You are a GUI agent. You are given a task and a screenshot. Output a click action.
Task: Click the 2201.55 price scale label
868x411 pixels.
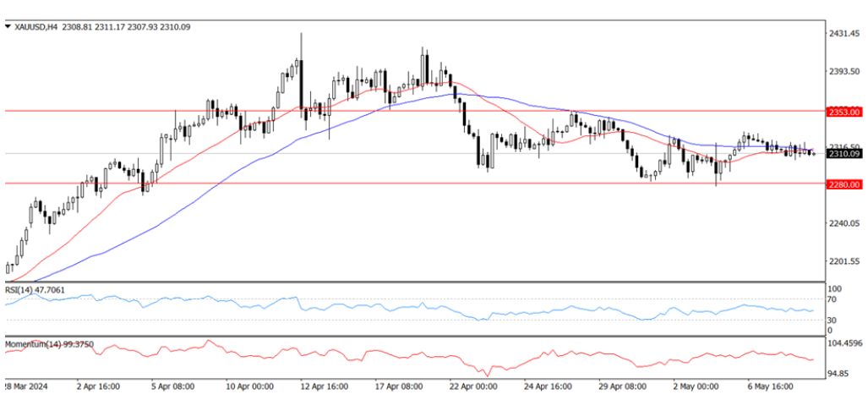click(844, 260)
